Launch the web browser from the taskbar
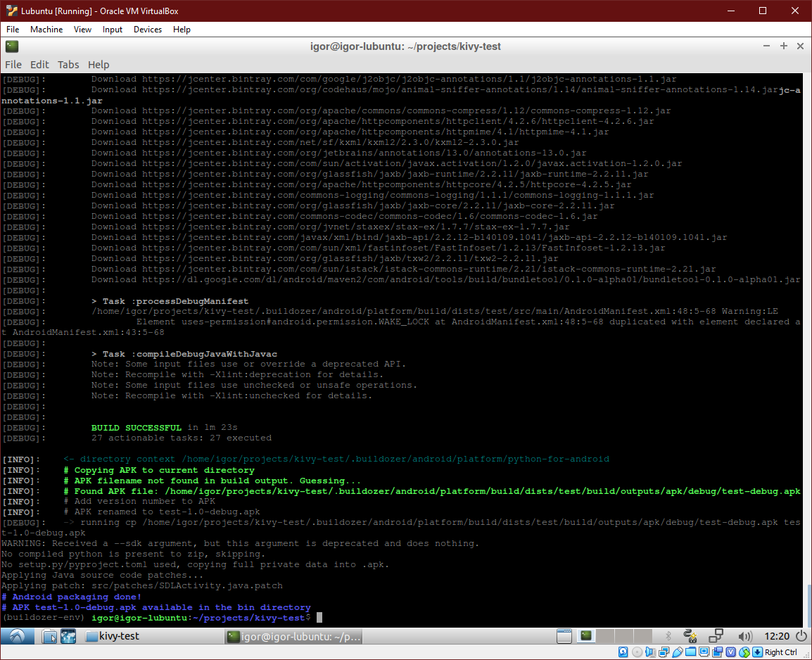The height and width of the screenshot is (660, 812). click(x=68, y=635)
